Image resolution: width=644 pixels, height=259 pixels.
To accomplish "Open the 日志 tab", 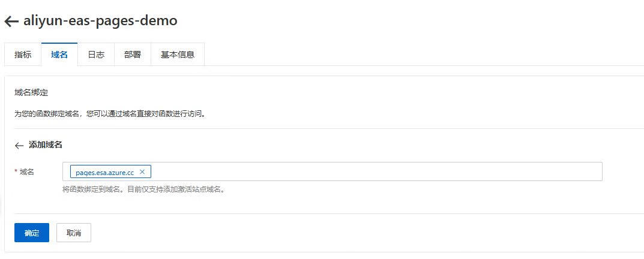I will point(96,55).
